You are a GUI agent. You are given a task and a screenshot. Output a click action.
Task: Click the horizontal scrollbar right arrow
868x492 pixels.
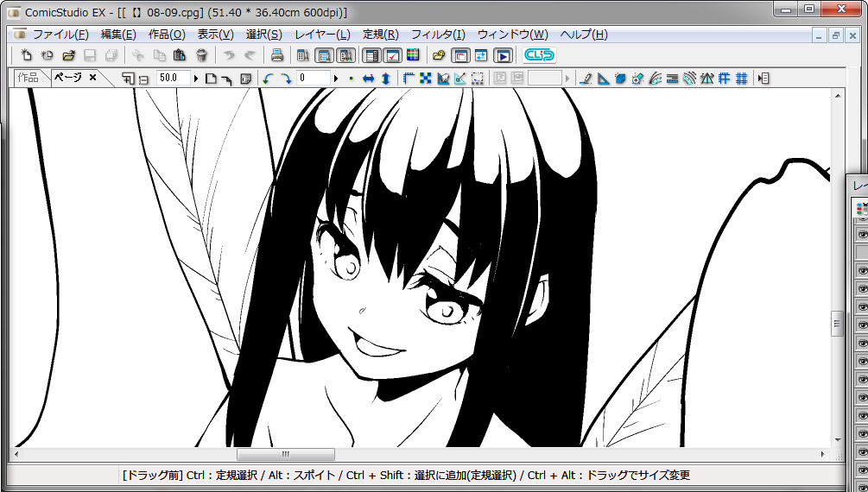coord(823,454)
